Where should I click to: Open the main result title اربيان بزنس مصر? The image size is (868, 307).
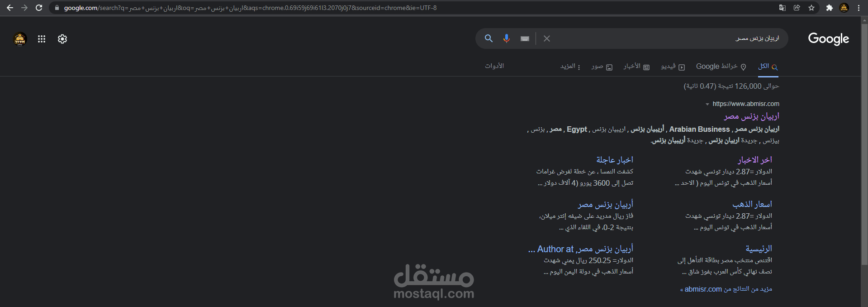point(751,116)
